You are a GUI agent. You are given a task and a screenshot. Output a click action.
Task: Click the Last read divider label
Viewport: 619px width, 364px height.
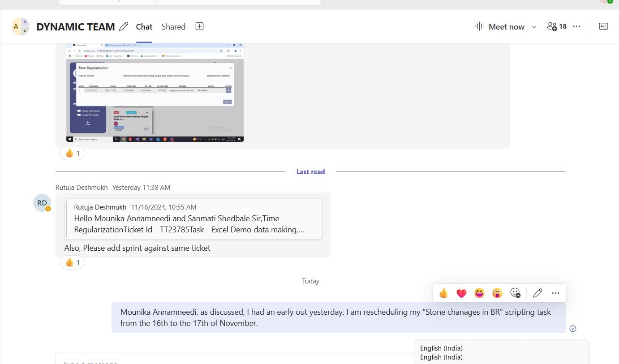pyautogui.click(x=310, y=171)
